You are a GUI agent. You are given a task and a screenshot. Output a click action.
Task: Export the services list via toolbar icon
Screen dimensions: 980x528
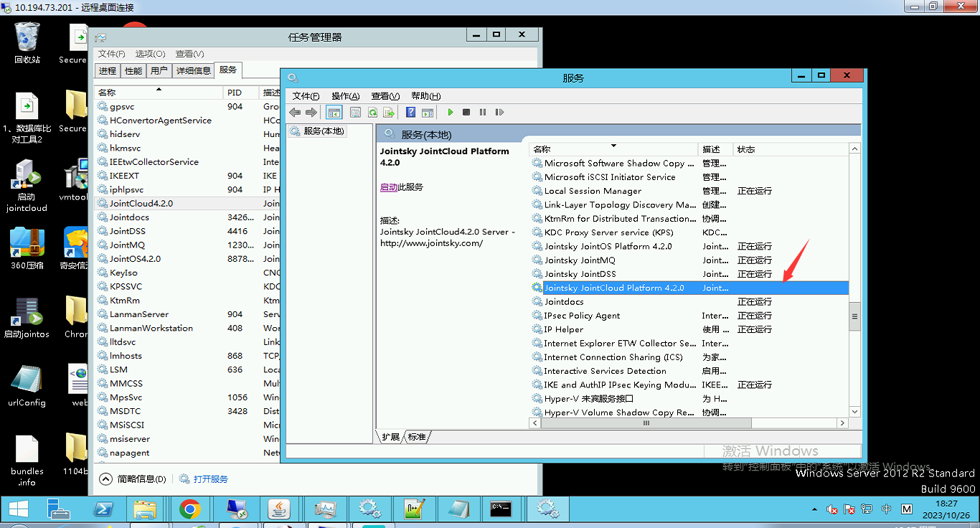click(x=389, y=113)
